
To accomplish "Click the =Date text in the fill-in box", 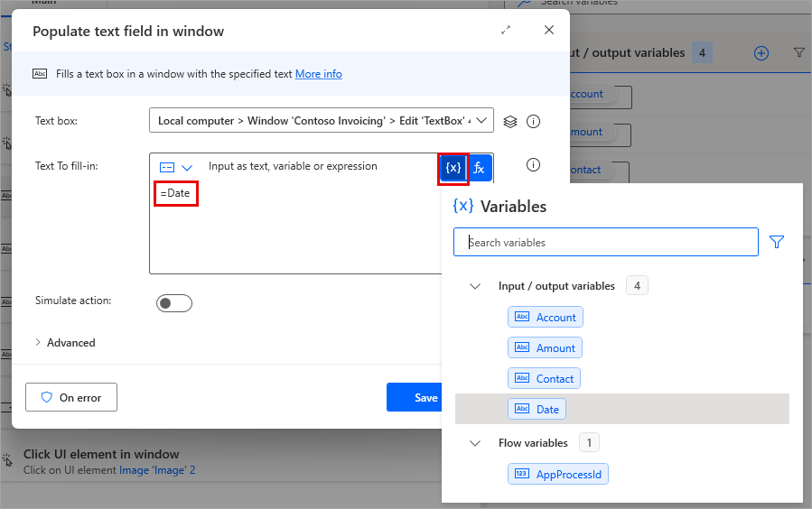I will pyautogui.click(x=175, y=193).
